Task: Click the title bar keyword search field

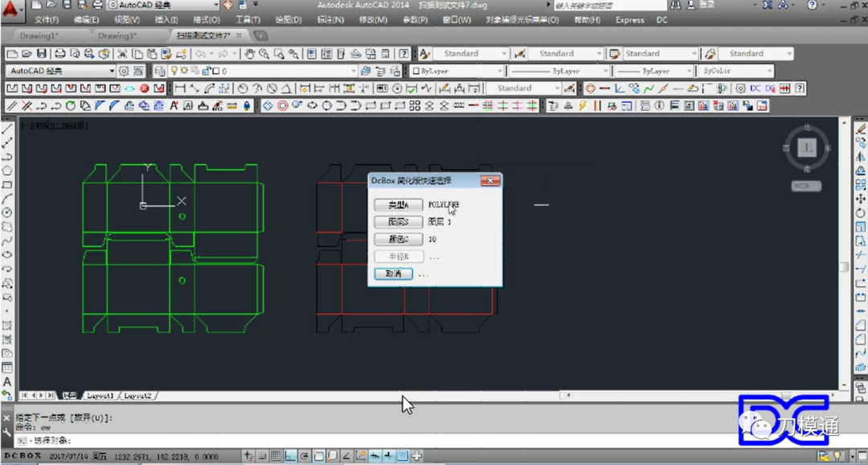Action: click(x=609, y=5)
